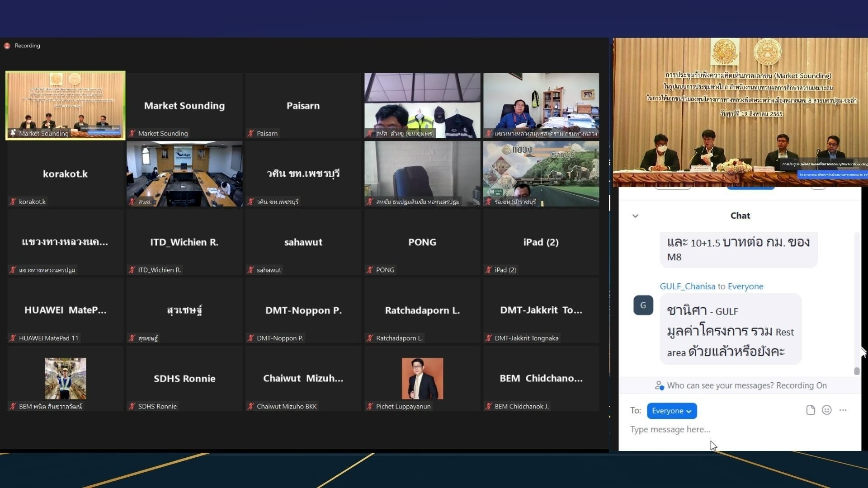The height and width of the screenshot is (488, 868).
Task: Select the BEM participant photo tile
Action: pyautogui.click(x=66, y=378)
